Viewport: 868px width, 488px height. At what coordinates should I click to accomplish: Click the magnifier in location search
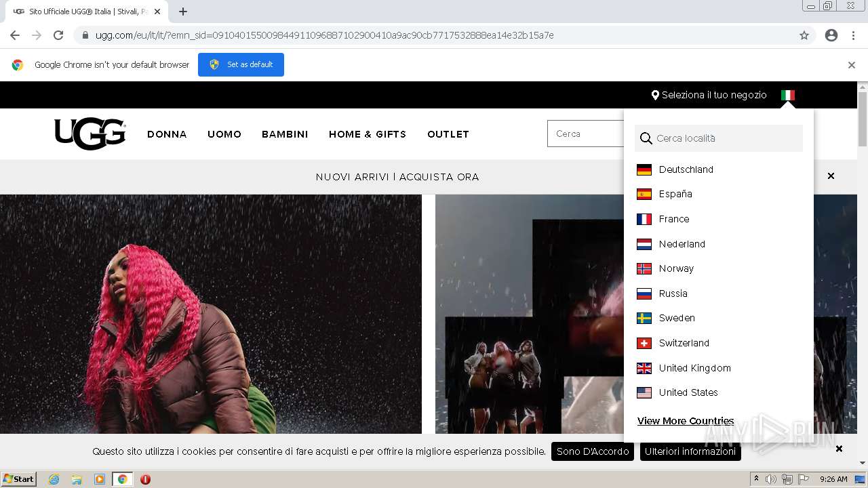tap(646, 138)
